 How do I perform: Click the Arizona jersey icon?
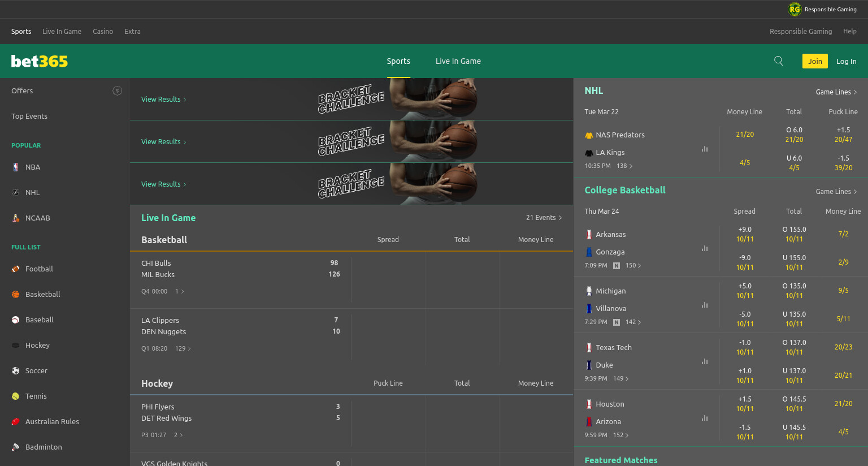pos(589,421)
